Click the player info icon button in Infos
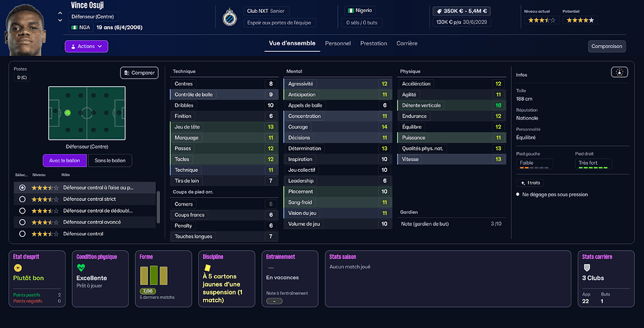 (x=619, y=72)
